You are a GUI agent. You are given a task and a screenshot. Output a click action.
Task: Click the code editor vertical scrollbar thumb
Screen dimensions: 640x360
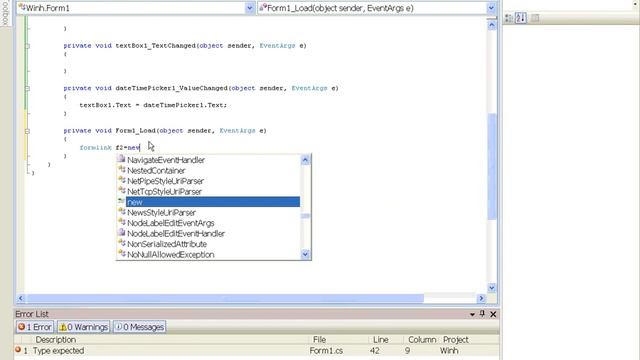[491, 167]
